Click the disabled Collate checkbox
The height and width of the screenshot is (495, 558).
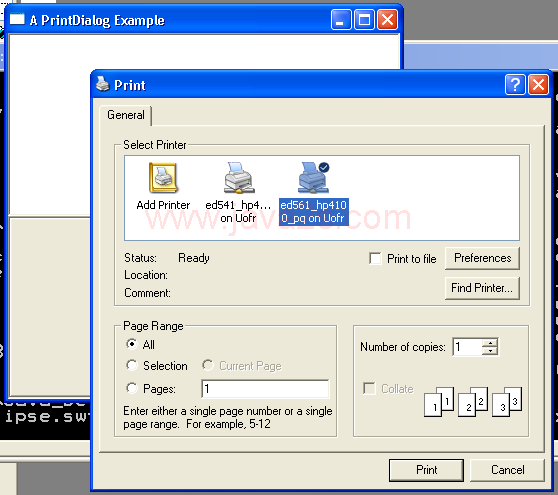[369, 388]
